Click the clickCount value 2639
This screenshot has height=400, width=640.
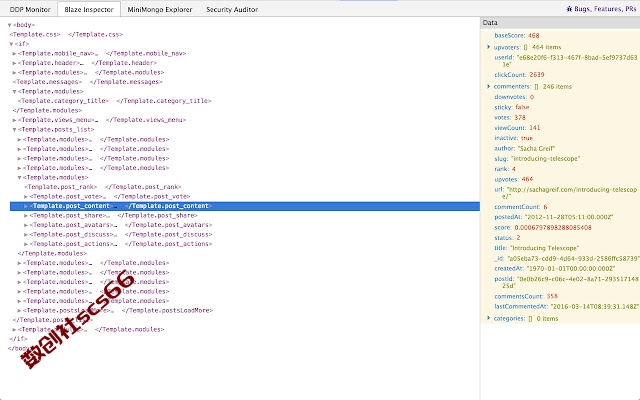pyautogui.click(x=537, y=75)
